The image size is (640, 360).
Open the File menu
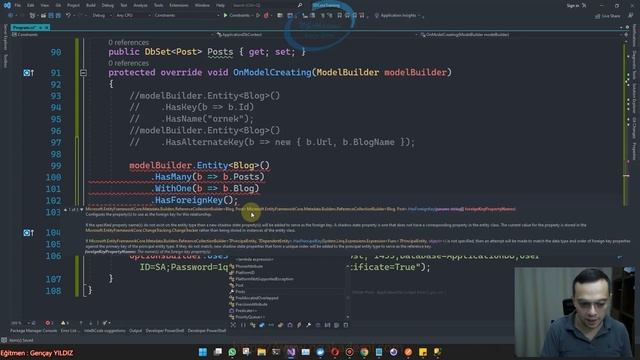coord(18,5)
